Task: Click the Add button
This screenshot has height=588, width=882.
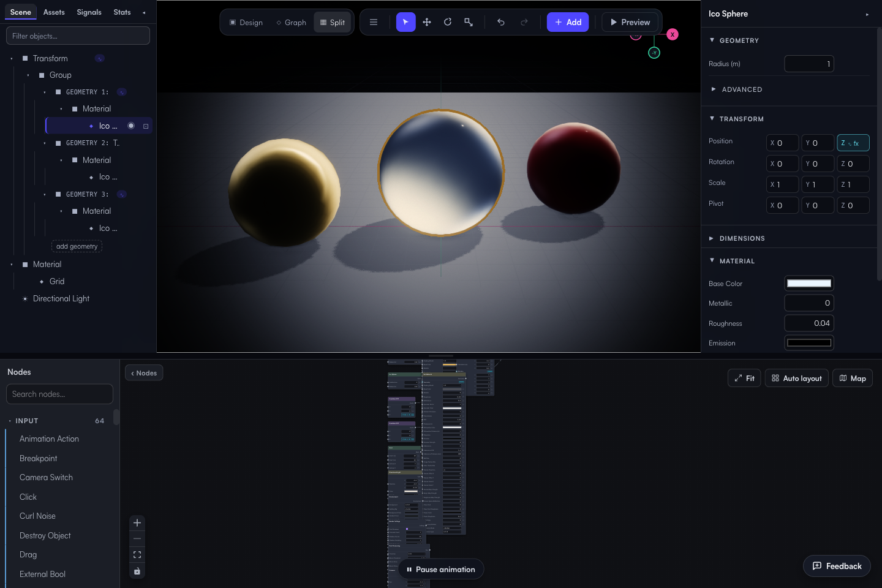Action: 568,22
